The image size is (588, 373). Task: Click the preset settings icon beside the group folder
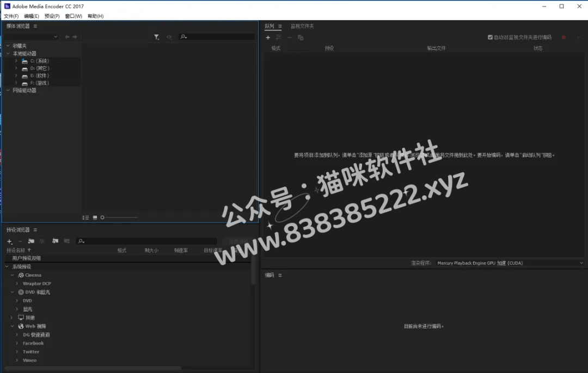[x=42, y=241]
